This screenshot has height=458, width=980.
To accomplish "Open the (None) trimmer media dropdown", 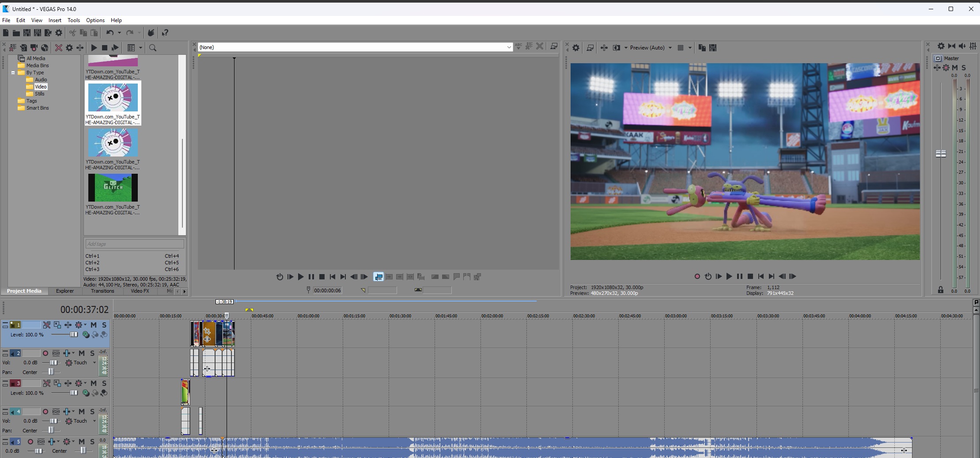I will pos(509,47).
